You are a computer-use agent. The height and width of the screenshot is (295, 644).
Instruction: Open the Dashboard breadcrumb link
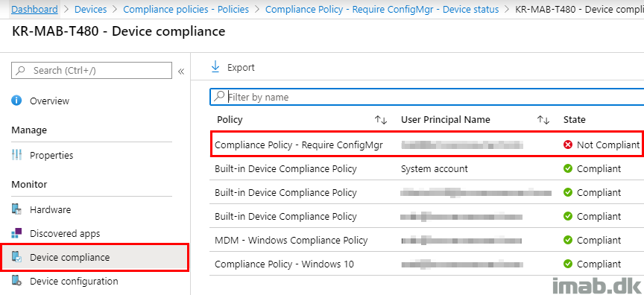34,10
